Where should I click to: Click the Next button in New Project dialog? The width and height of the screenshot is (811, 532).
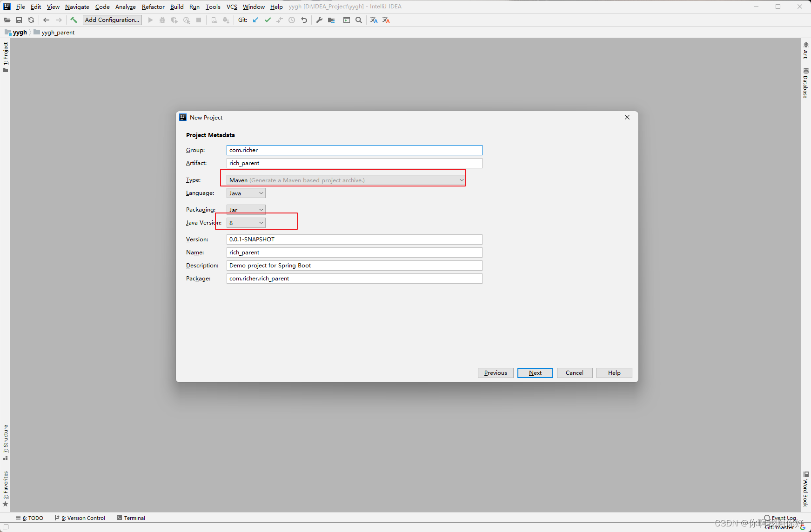point(535,372)
